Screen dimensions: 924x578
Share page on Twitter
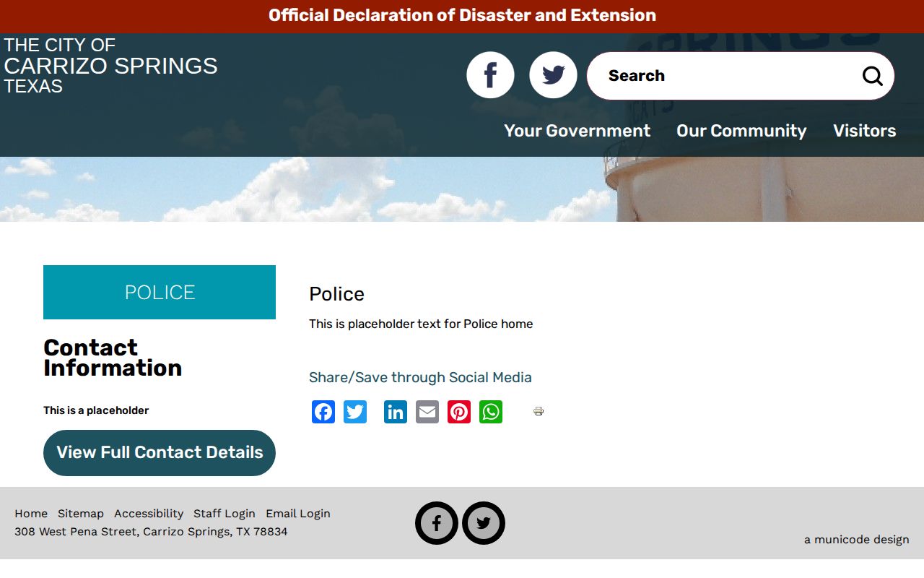tap(355, 412)
